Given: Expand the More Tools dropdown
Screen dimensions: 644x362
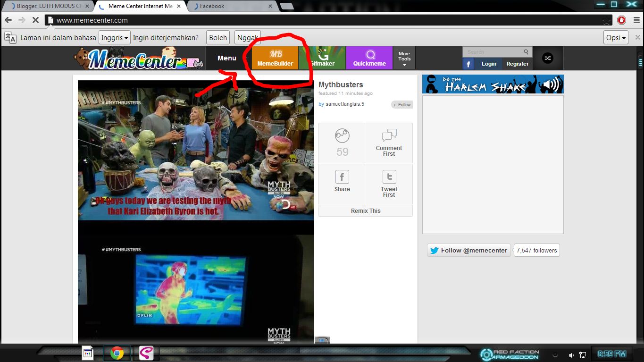Looking at the screenshot, I should (x=404, y=59).
